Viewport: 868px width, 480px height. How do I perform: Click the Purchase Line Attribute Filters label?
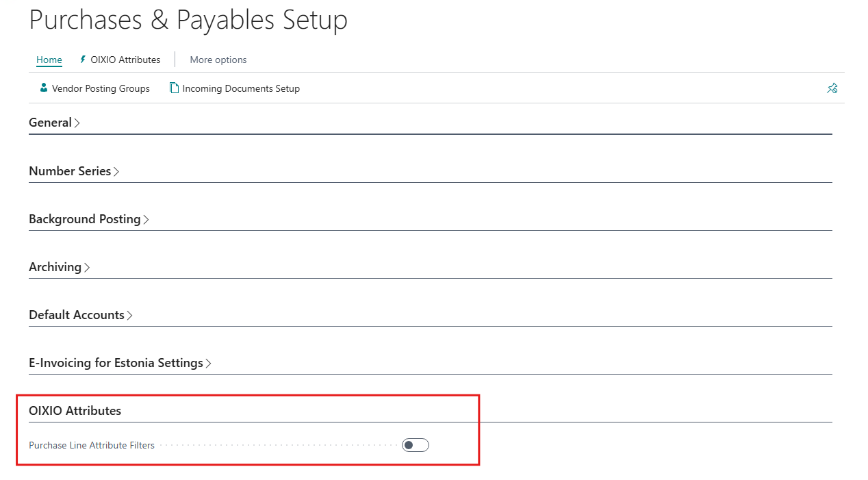92,445
